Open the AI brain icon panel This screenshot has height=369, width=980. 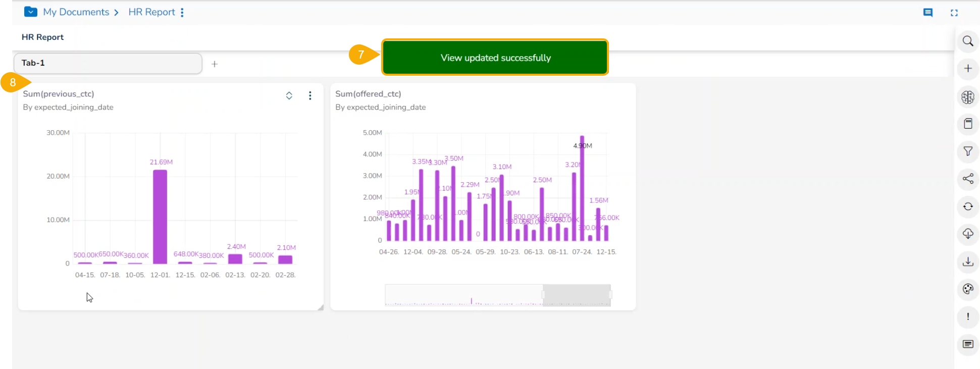(x=967, y=97)
